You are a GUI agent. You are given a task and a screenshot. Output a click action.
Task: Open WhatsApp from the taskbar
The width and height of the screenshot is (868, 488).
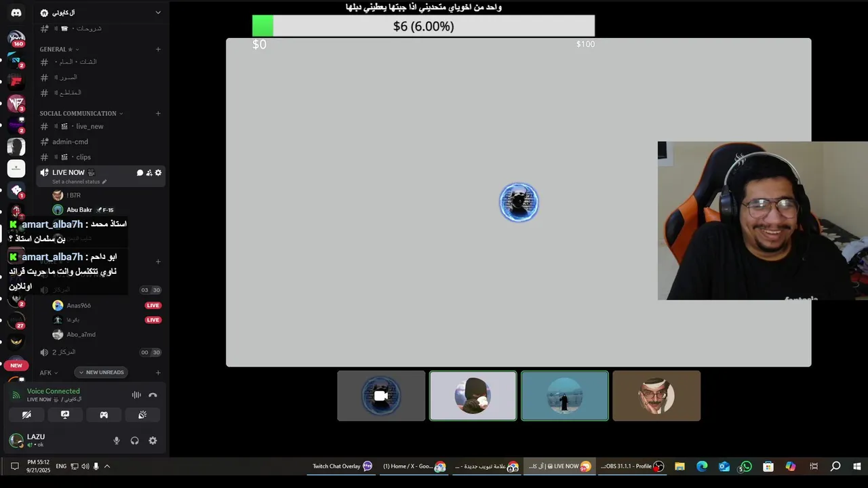(x=746, y=466)
